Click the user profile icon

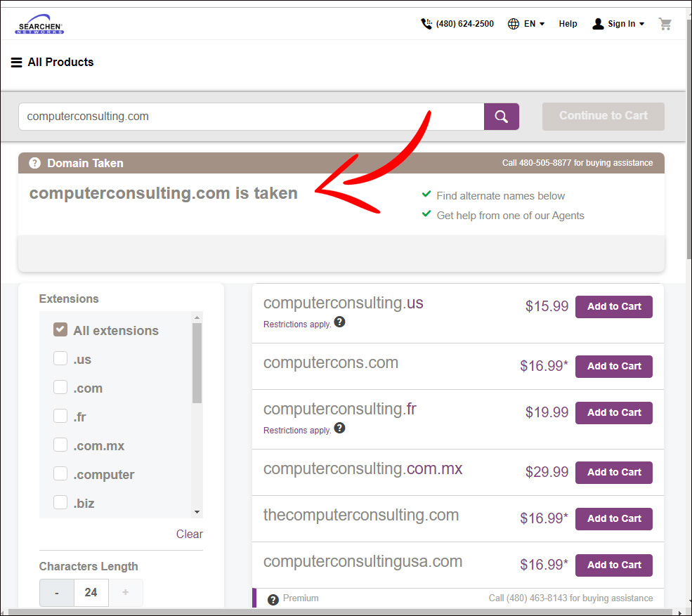coord(598,24)
